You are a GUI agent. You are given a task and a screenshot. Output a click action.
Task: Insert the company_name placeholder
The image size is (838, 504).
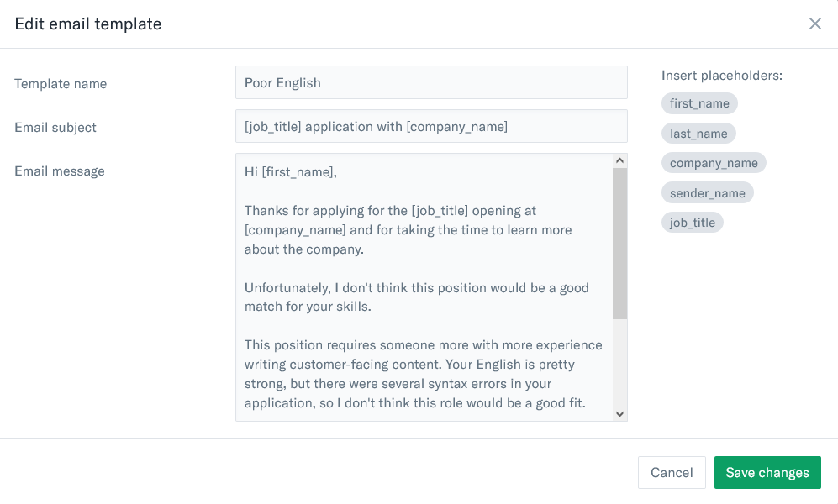[714, 163]
